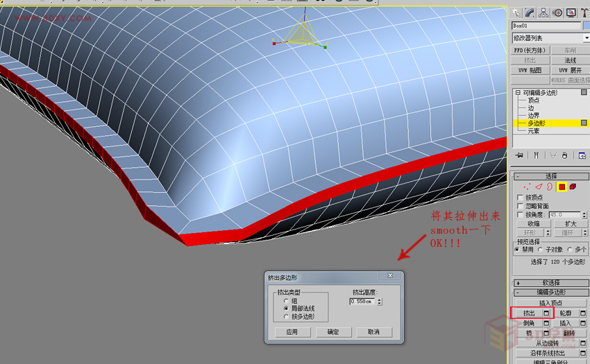Screen dimensions: 590x364
Task: Expand the 软选择 rollout
Action: pos(551,283)
